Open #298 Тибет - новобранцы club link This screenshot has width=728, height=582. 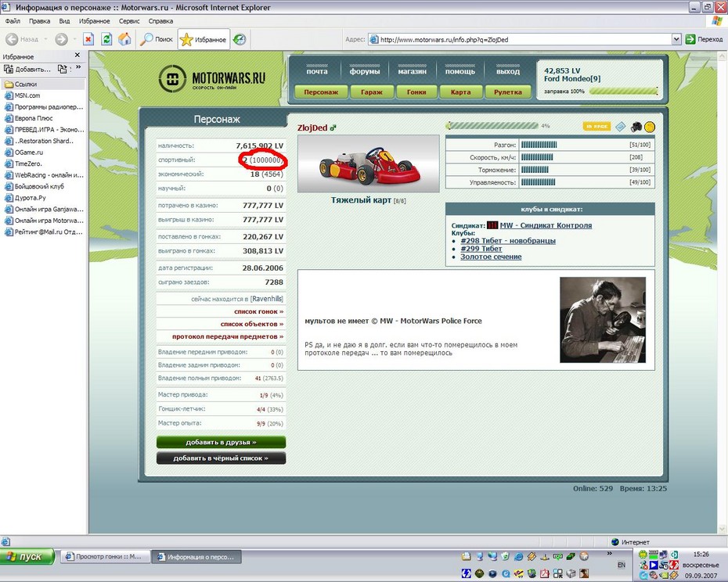508,240
